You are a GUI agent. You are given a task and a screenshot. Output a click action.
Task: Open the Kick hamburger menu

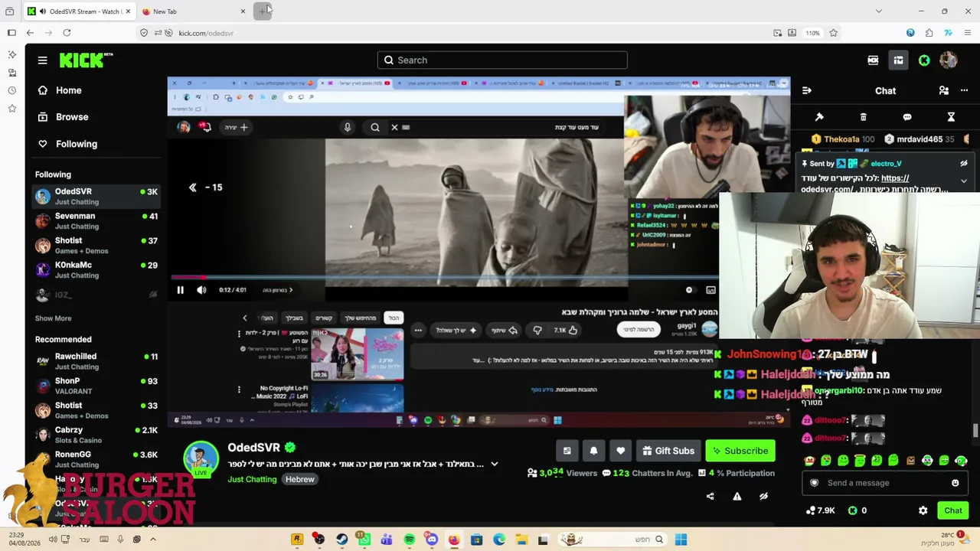[43, 60]
